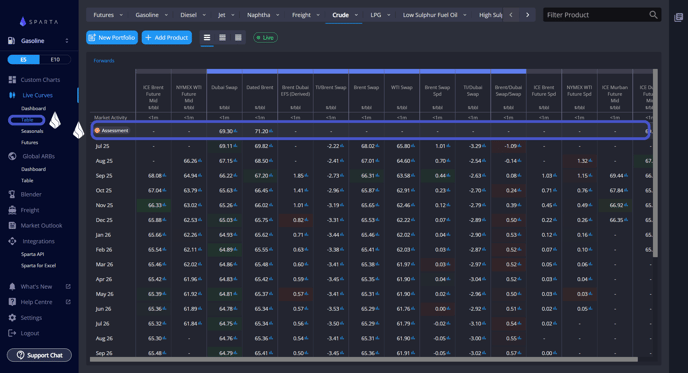This screenshot has height=373, width=688.
Task: Open Settings gear icon
Action: click(12, 318)
